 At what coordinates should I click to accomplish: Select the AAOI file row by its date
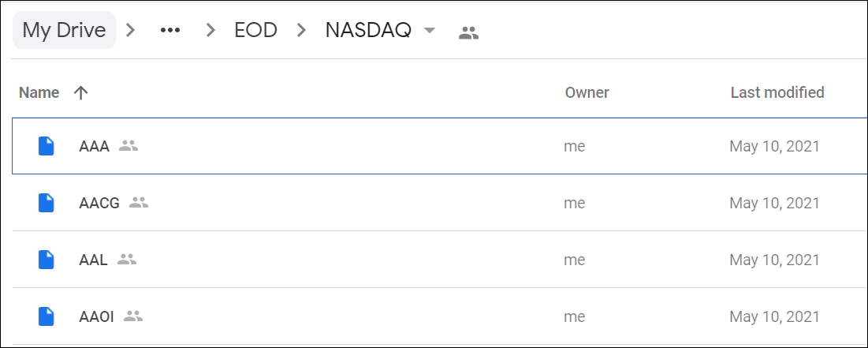tap(774, 317)
